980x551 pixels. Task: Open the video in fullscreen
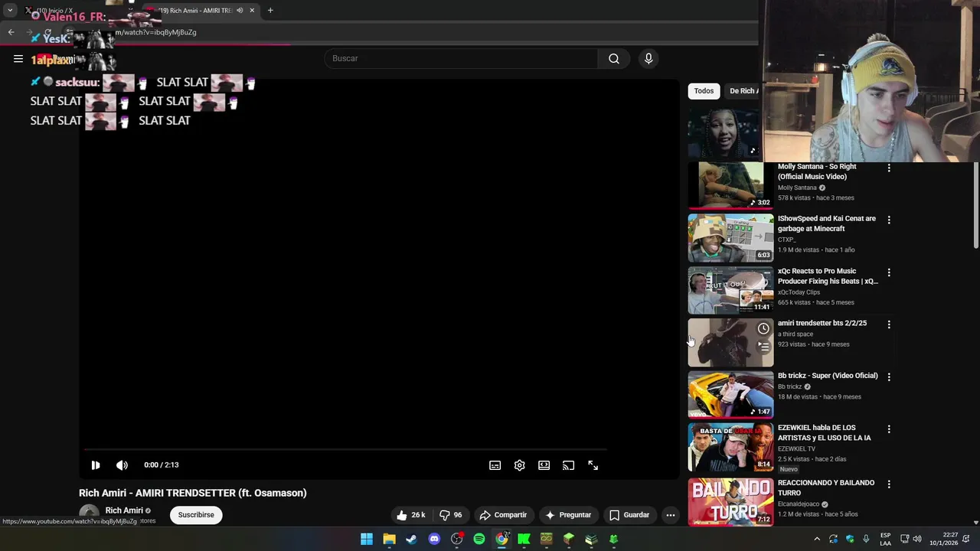(x=593, y=465)
